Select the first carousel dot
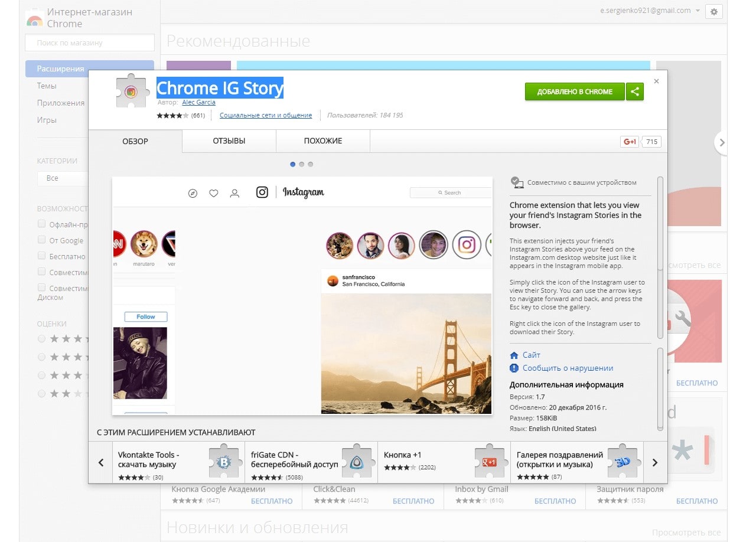This screenshot has height=542, width=756. (293, 164)
